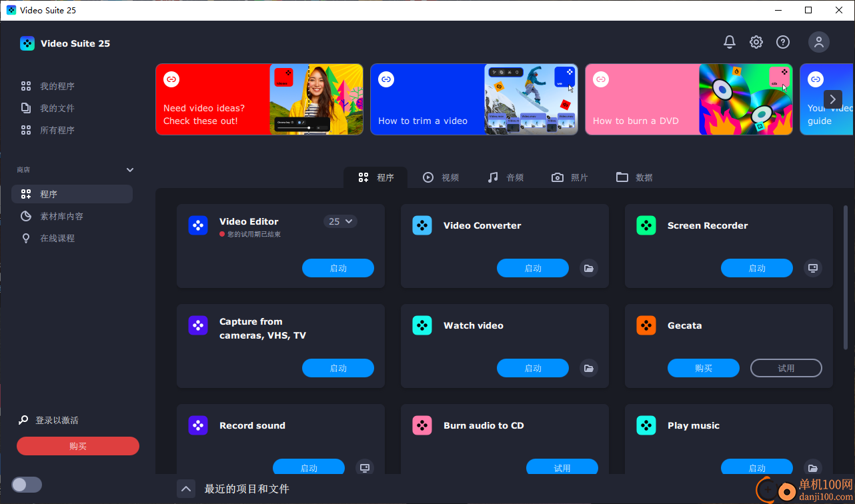Switch to the 程序 tab

(x=375, y=177)
